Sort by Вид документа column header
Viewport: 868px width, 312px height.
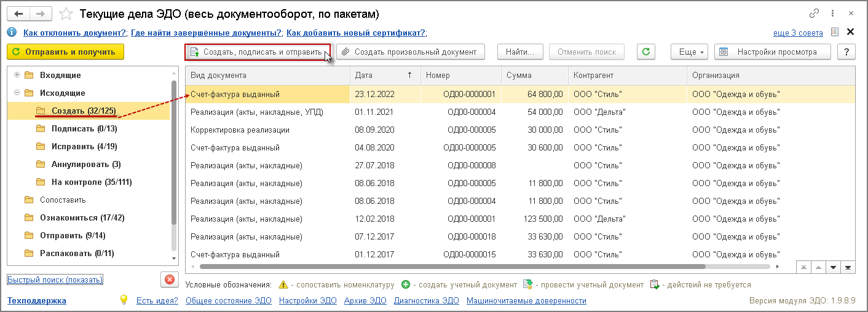(x=267, y=75)
